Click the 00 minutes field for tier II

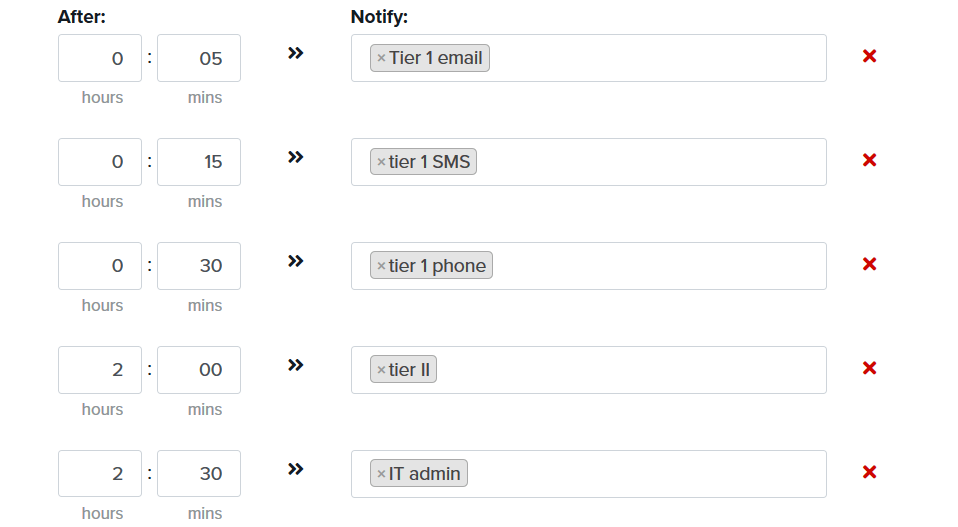199,370
